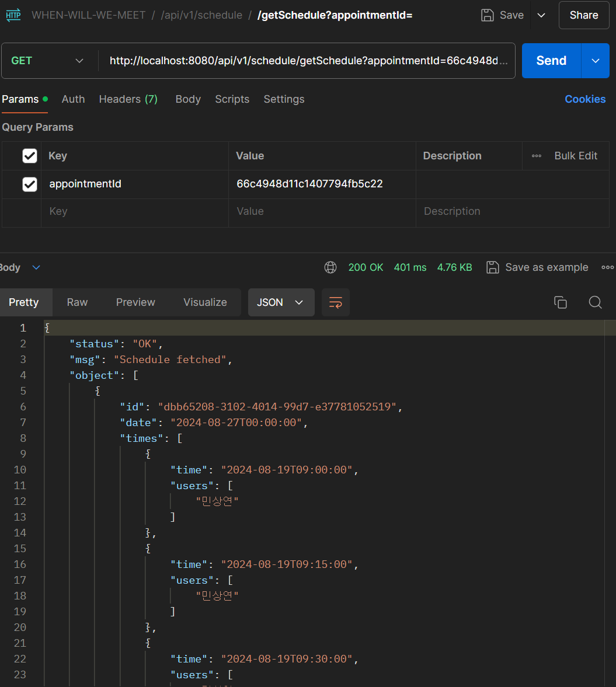Viewport: 616px width, 687px height.
Task: Switch to the Auth tab
Action: coord(73,99)
